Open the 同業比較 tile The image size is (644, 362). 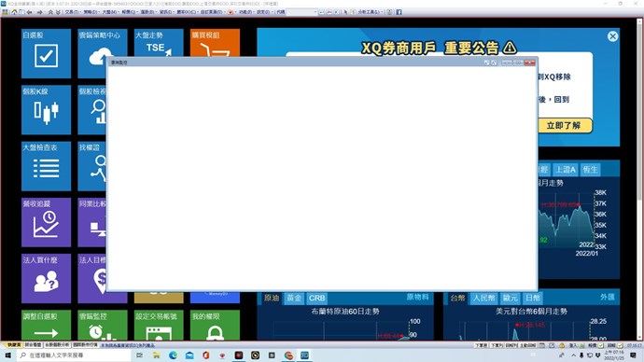coord(92,222)
